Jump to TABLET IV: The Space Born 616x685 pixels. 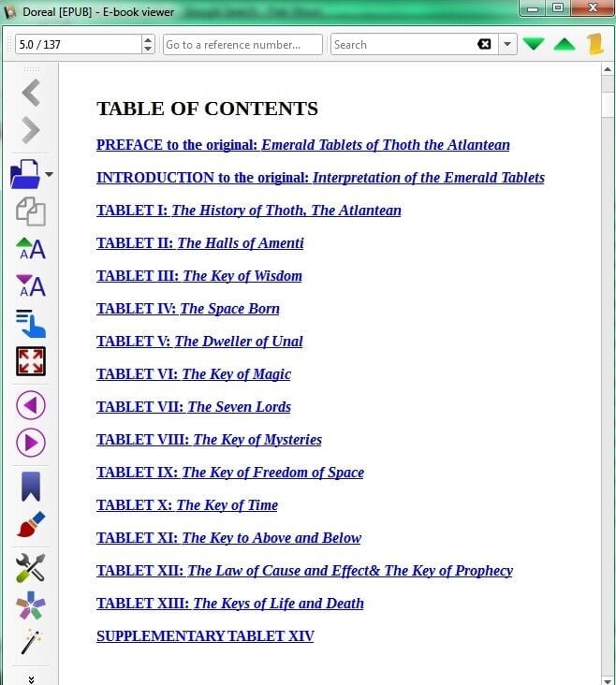click(x=188, y=309)
